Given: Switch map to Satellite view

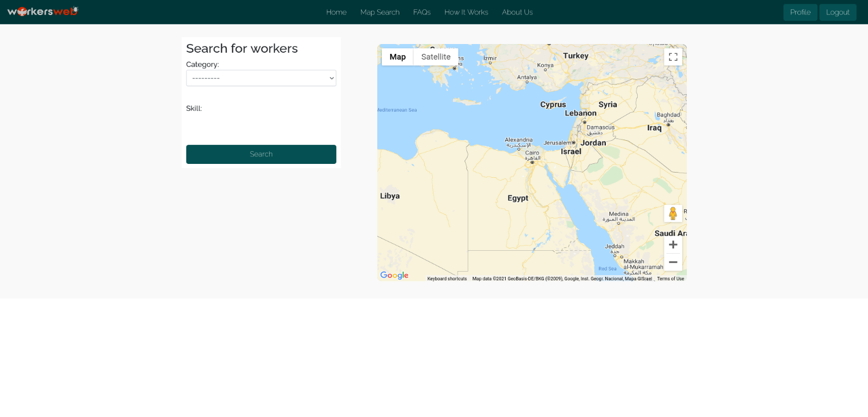Looking at the screenshot, I should point(436,57).
